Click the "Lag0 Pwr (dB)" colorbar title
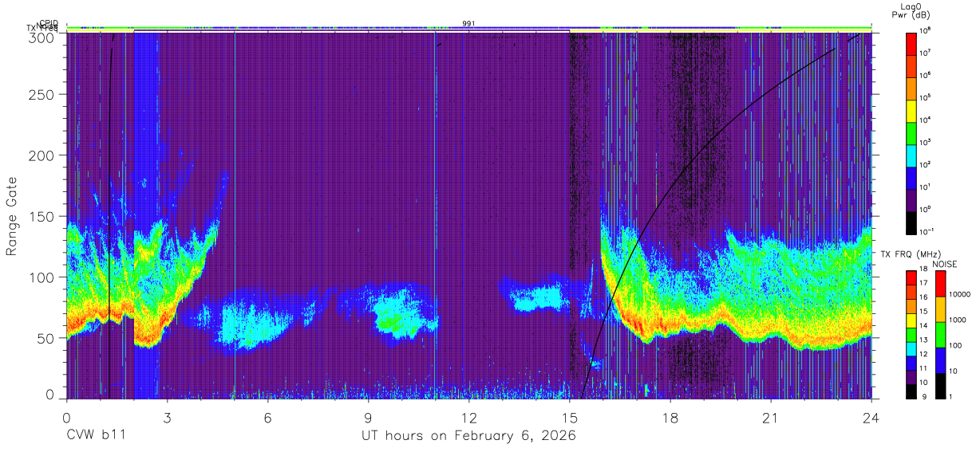The image size is (980, 452). [911, 10]
